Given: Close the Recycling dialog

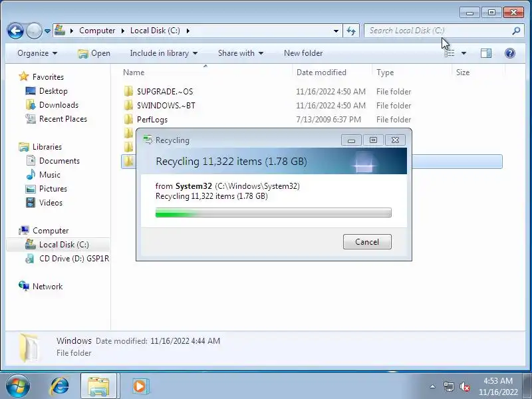Looking at the screenshot, I should 395,140.
